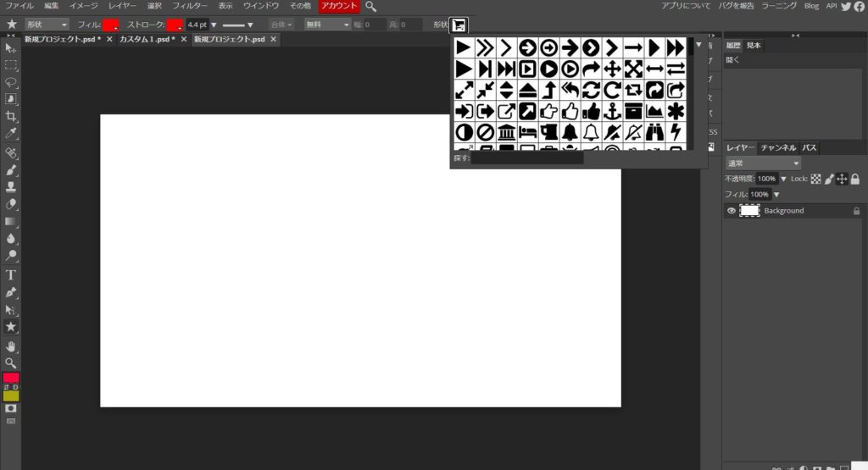
Task: Click the red fill (フィル) color swatch
Action: point(110,25)
